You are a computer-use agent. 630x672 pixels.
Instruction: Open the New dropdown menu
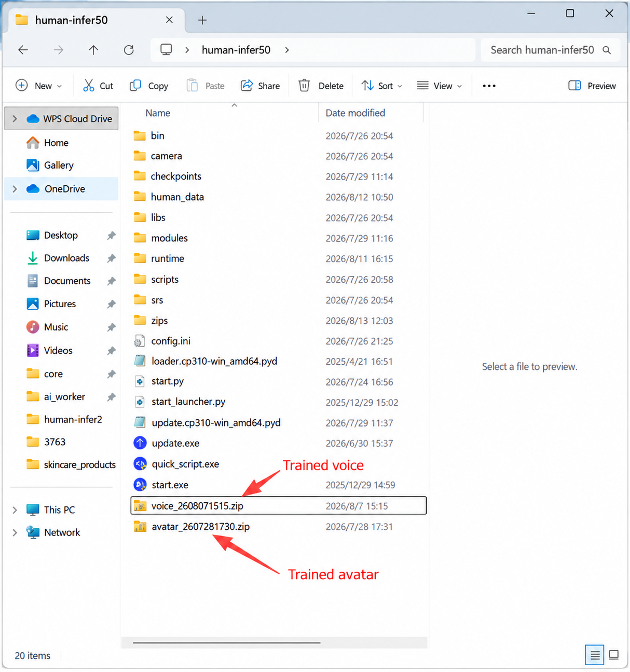[x=39, y=86]
